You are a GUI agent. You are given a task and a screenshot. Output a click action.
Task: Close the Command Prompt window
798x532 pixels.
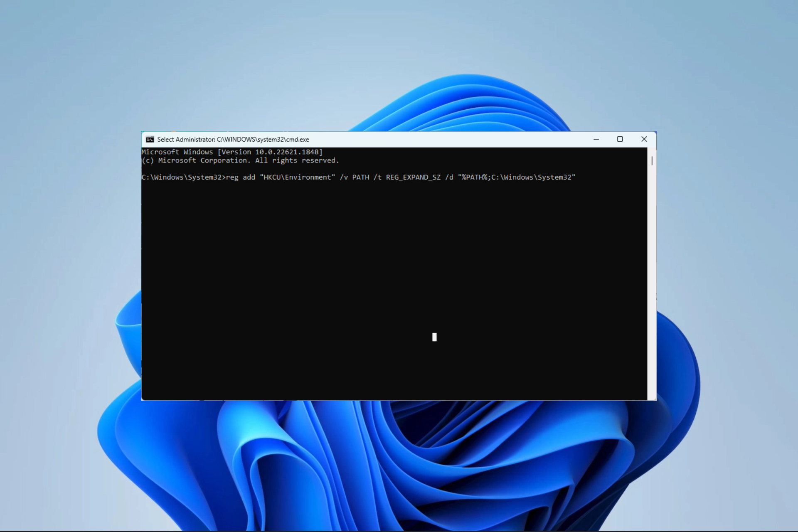644,139
